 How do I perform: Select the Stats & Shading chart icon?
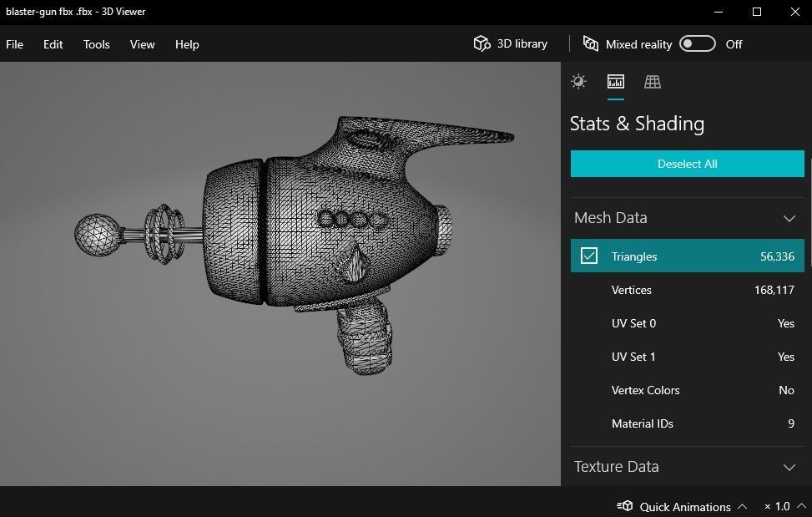[x=616, y=81]
